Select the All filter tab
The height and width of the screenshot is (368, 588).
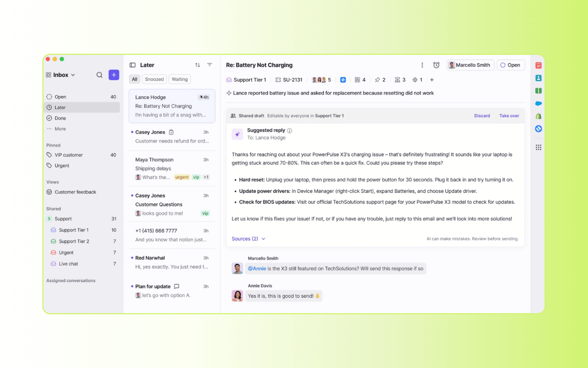coord(134,79)
